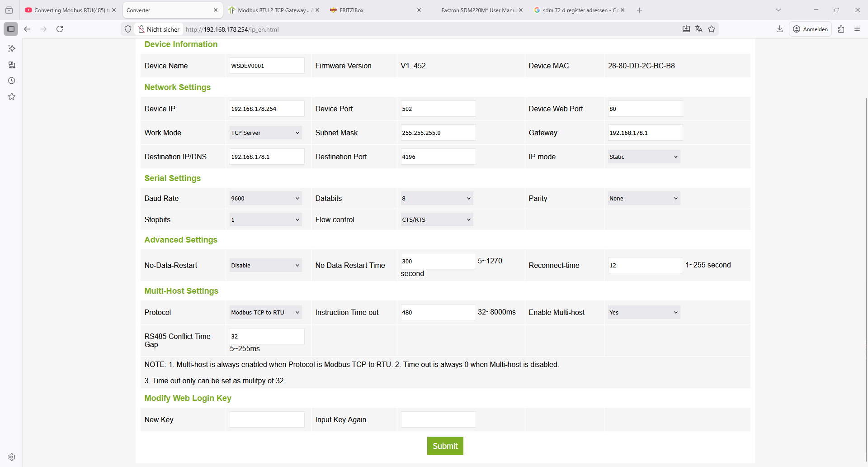Image resolution: width=868 pixels, height=467 pixels.
Task: Click the Device IP input field
Action: pyautogui.click(x=267, y=109)
